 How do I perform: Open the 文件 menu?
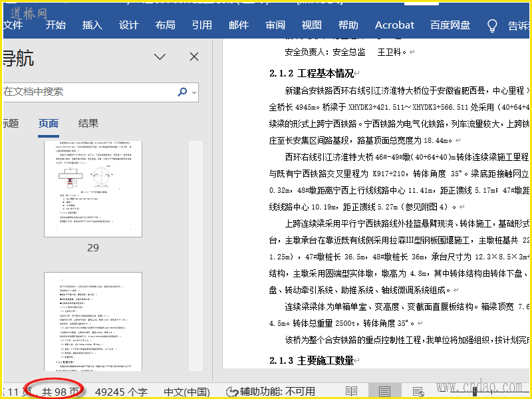click(13, 25)
